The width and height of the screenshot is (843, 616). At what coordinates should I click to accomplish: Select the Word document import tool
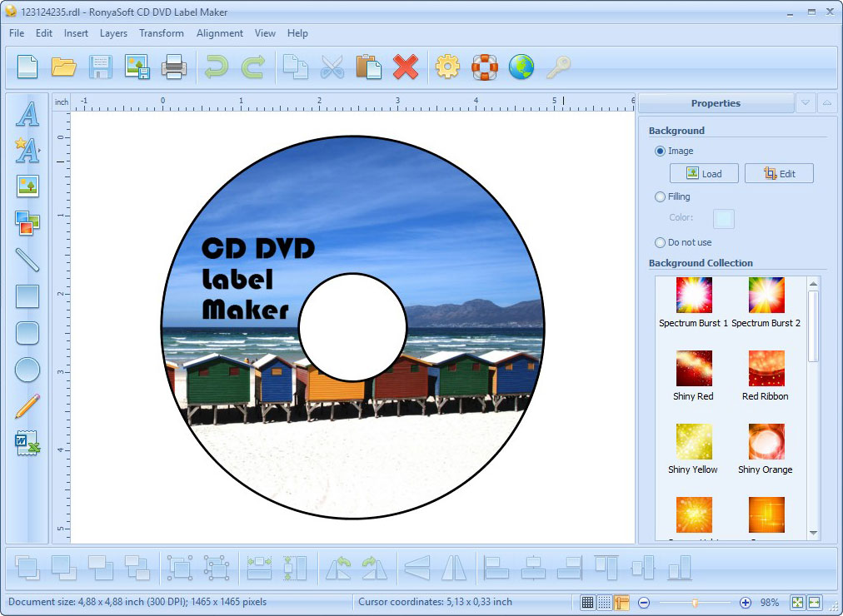(27, 443)
